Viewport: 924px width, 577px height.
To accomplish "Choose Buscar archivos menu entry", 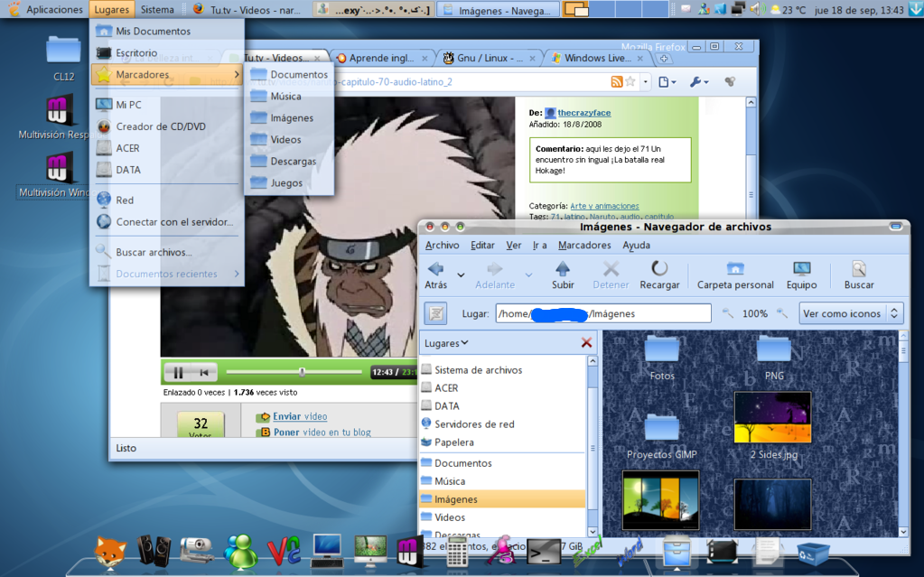I will (x=167, y=252).
